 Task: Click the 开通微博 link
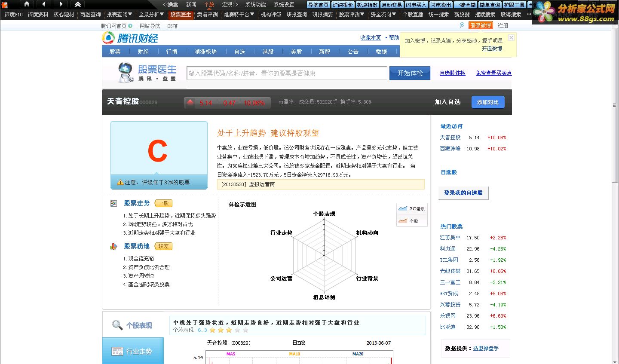(x=492, y=49)
